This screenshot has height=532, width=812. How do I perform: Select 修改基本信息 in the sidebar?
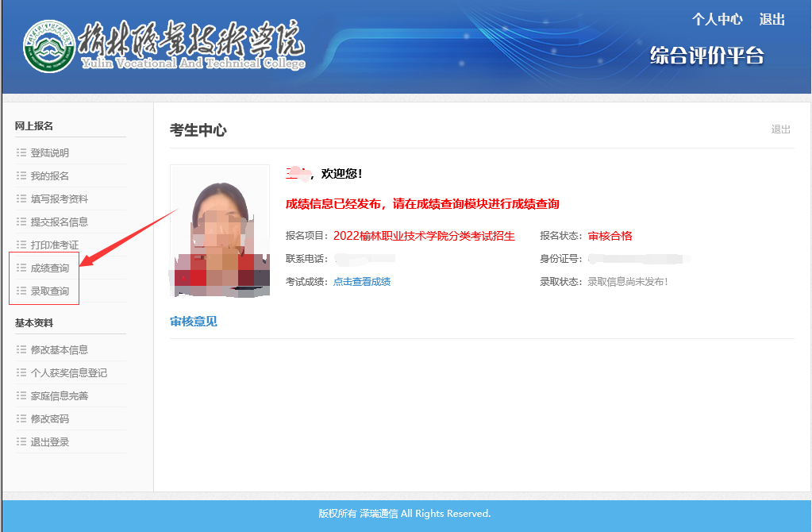point(59,349)
